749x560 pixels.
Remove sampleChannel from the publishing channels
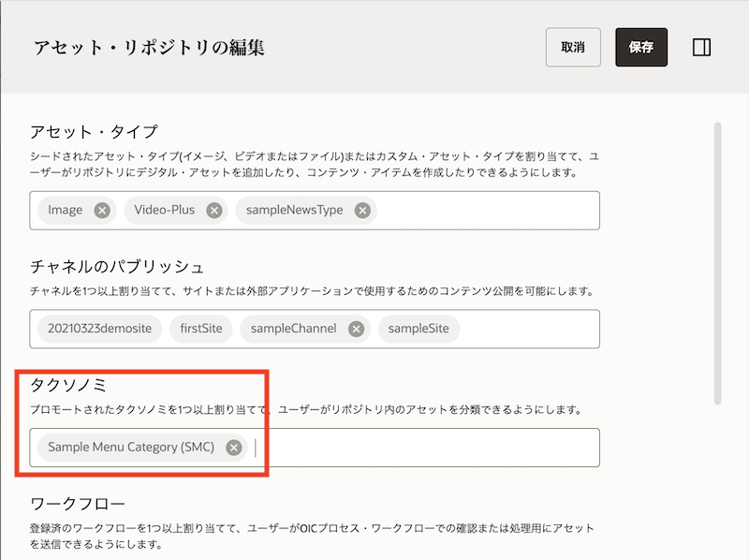356,329
